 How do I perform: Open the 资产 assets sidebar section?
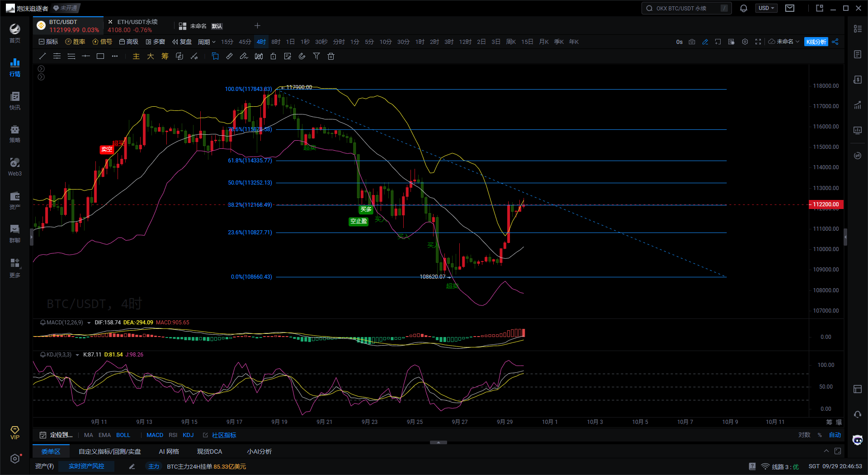(x=15, y=200)
